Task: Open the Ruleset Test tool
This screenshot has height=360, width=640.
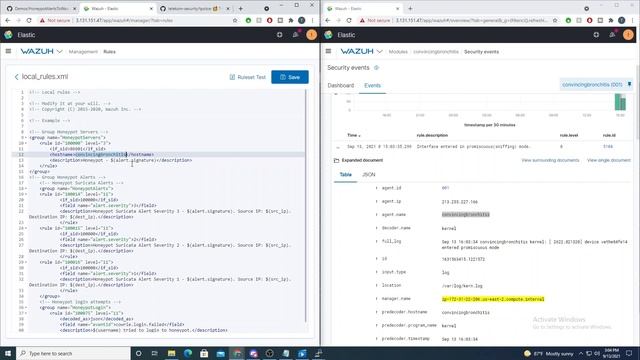Action: coord(247,77)
